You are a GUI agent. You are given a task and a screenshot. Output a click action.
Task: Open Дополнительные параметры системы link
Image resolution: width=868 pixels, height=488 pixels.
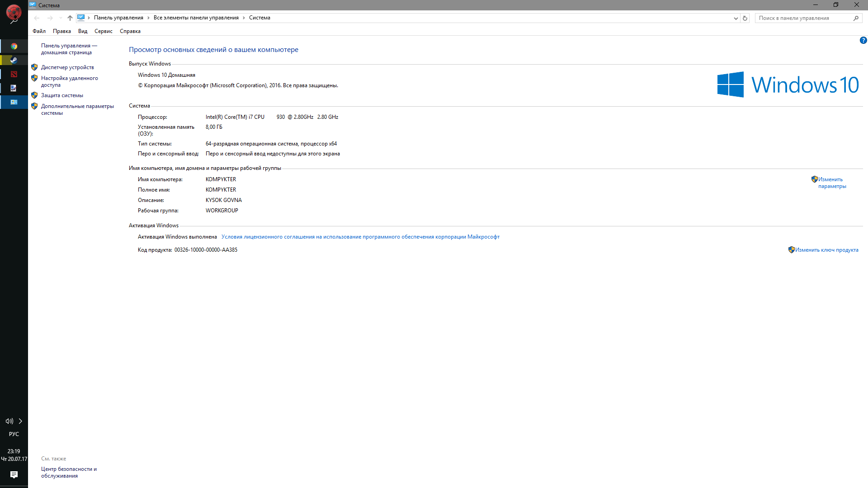coord(77,109)
